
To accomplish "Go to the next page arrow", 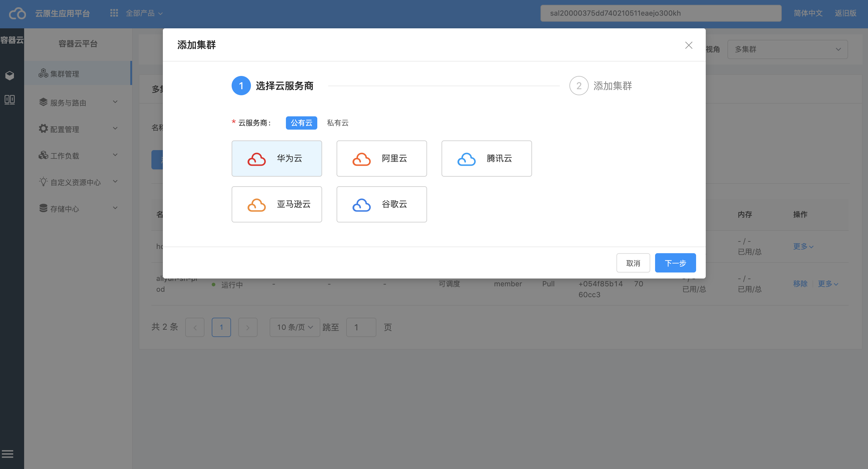I will click(248, 327).
